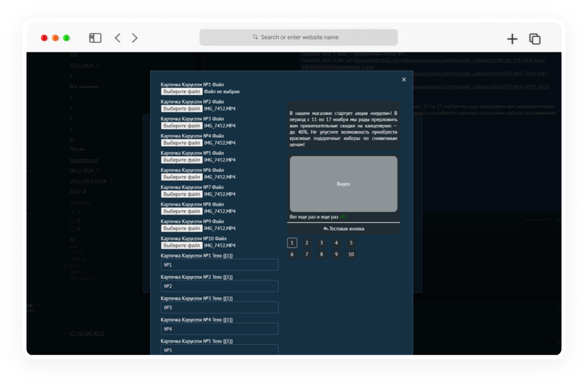The width and height of the screenshot is (588, 386).
Task: Expand the №4 Тело dropdown
Action: 220,329
